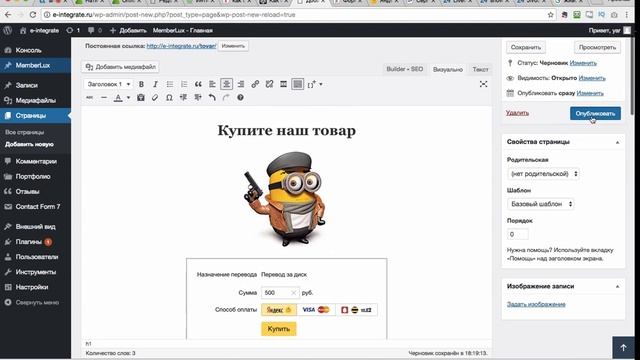Open the Шаблон template dropdown
Screen dimensions: 640x360
tap(541, 204)
